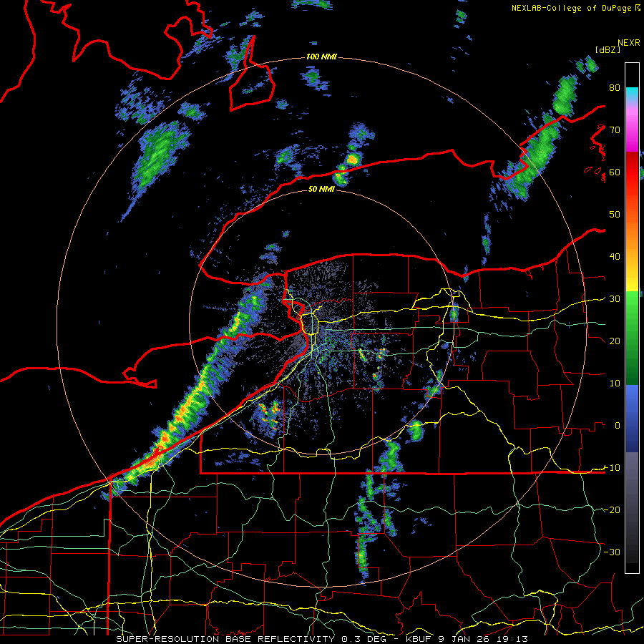The image size is (644, 644).
Task: Click the 10 value on the dBZ scale
Action: (x=615, y=384)
